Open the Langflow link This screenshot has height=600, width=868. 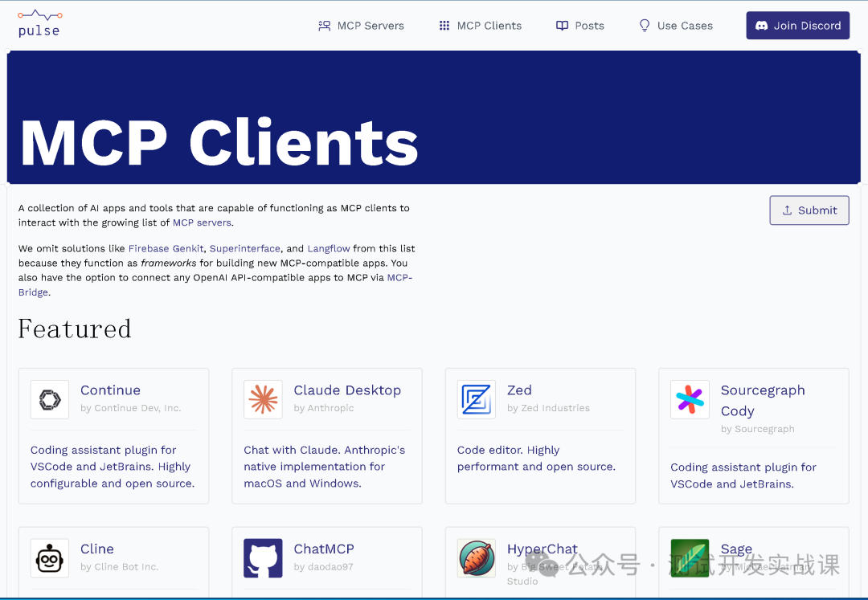[x=329, y=248]
